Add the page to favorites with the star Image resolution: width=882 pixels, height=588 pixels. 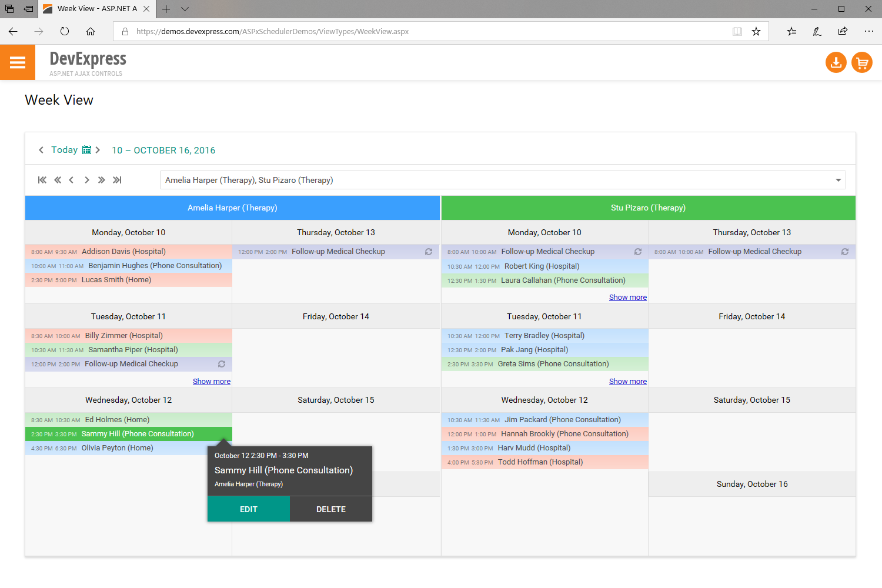coord(756,31)
